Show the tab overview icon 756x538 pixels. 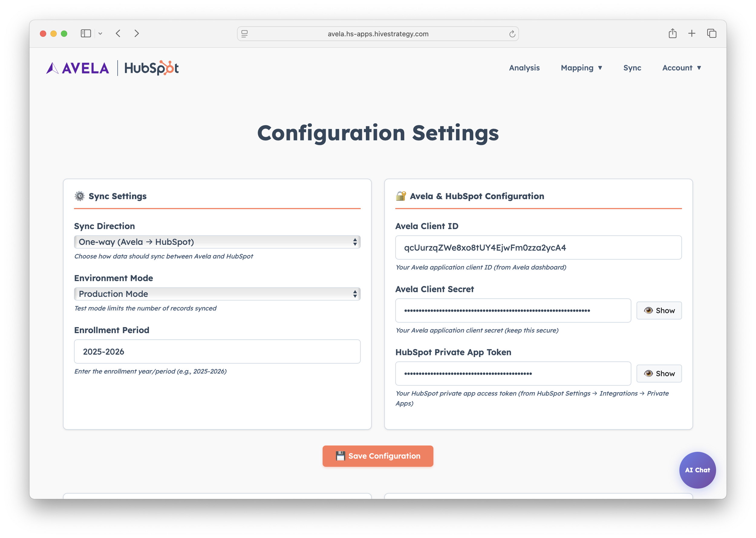[711, 34]
